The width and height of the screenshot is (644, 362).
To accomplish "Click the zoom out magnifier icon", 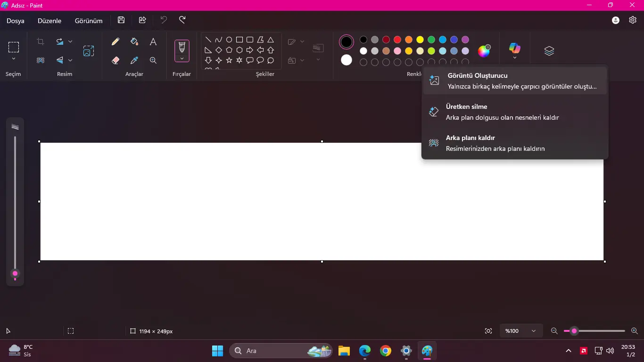I will (554, 331).
